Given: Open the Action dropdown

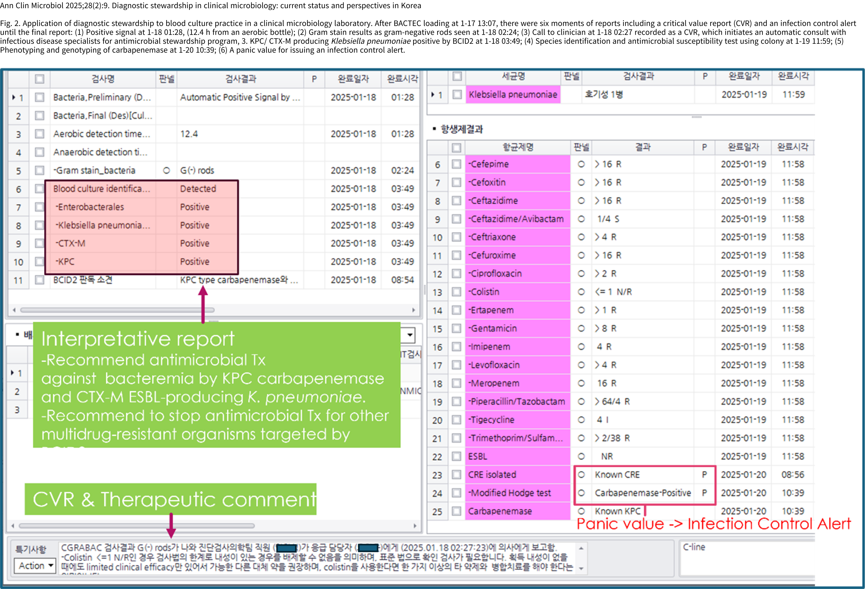Looking at the screenshot, I should click(x=35, y=566).
